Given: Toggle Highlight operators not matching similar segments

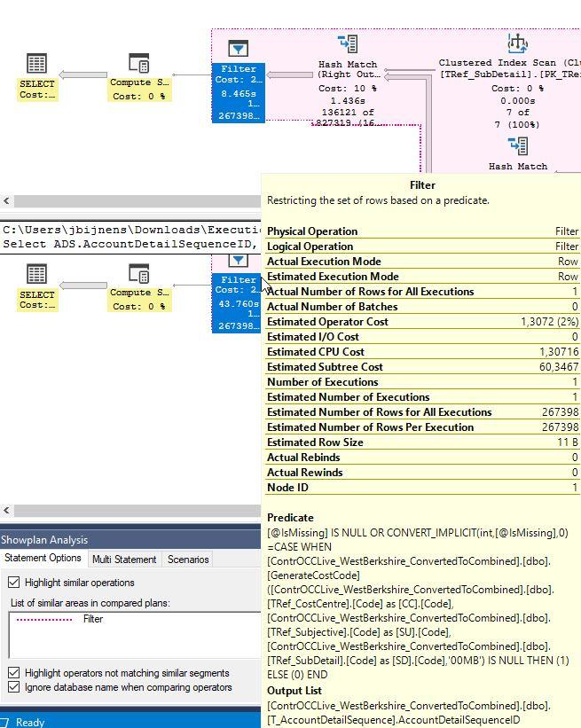Looking at the screenshot, I should (14, 673).
